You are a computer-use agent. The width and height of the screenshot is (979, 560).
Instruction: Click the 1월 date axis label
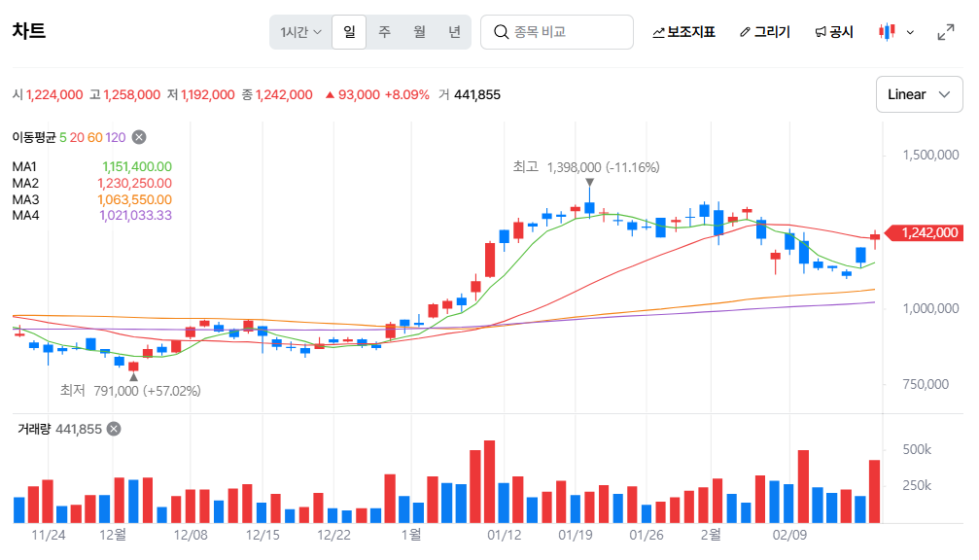(411, 535)
